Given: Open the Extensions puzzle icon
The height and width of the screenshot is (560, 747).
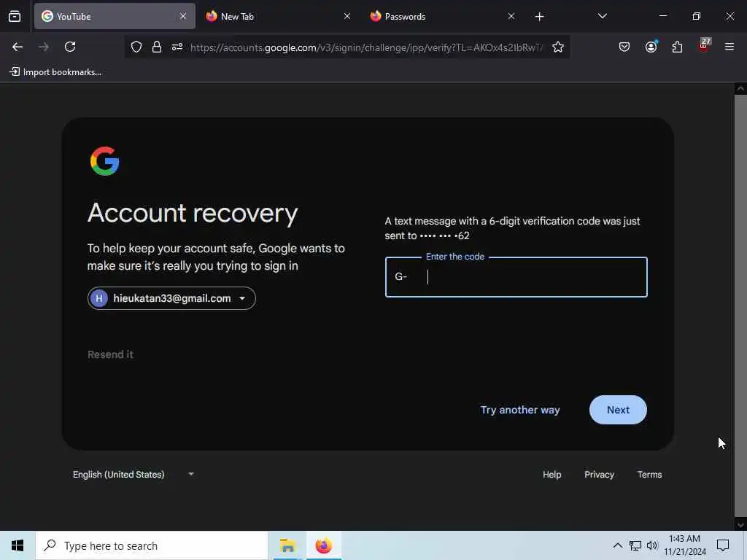Looking at the screenshot, I should click(x=677, y=47).
